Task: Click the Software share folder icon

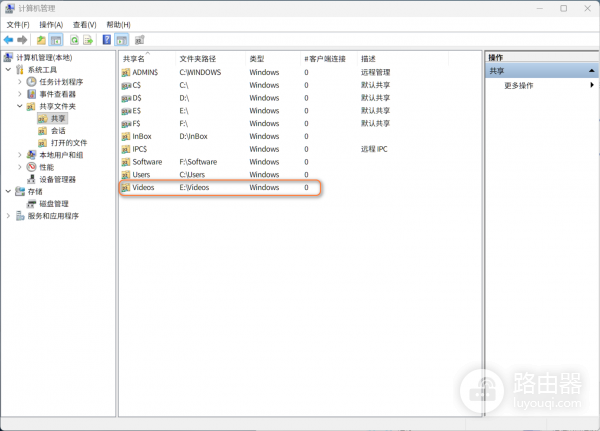Action: coord(126,162)
